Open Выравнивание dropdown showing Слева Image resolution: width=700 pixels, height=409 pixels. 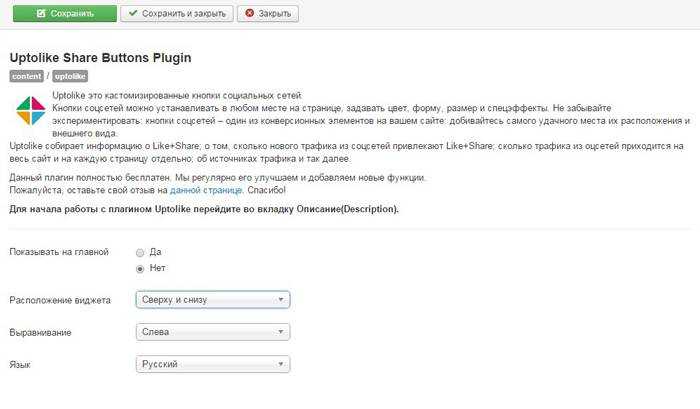coord(213,332)
